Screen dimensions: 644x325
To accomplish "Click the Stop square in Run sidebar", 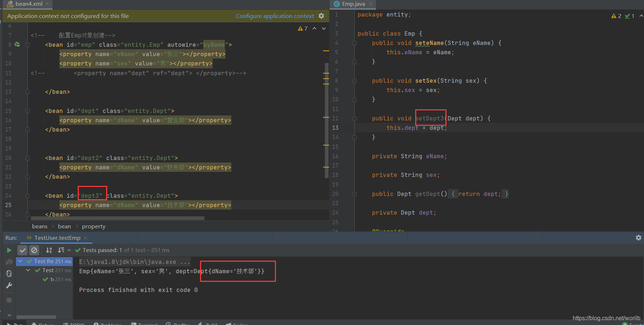I will 9,300.
